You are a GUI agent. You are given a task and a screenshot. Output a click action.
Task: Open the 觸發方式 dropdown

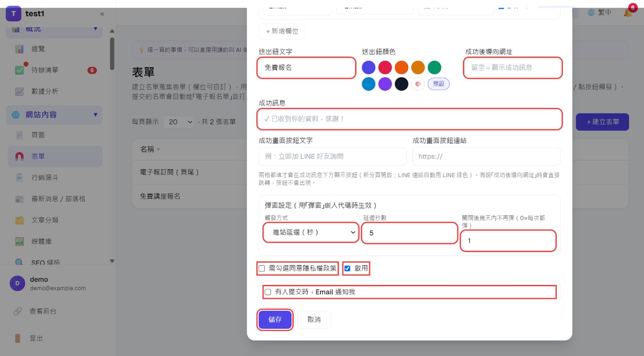[x=311, y=232]
